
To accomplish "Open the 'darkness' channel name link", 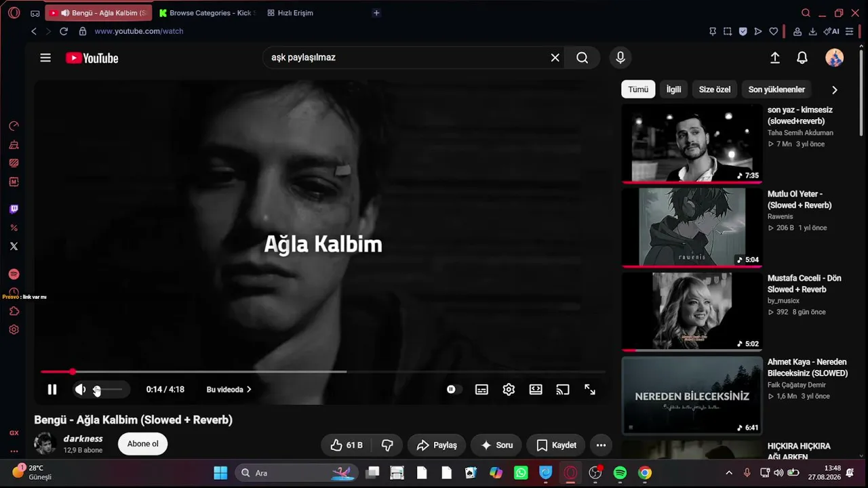I will [x=83, y=439].
